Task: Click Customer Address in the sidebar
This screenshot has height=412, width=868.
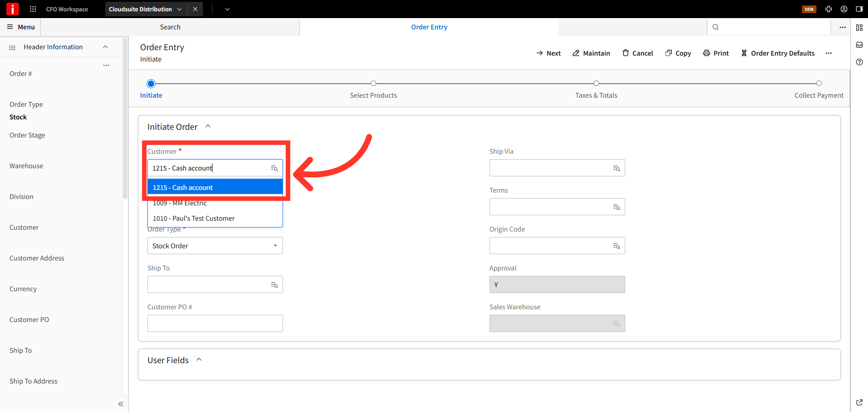Action: [x=37, y=258]
